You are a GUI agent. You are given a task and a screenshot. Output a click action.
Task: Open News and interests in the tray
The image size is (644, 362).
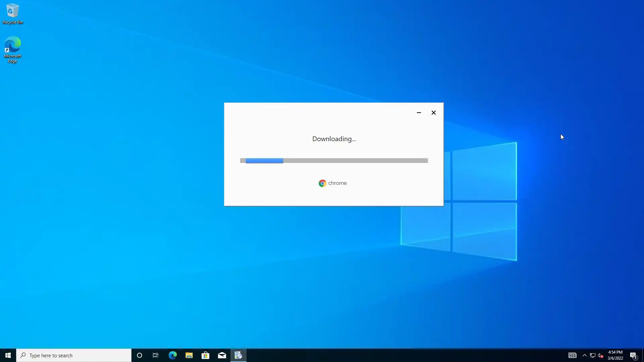coord(572,355)
